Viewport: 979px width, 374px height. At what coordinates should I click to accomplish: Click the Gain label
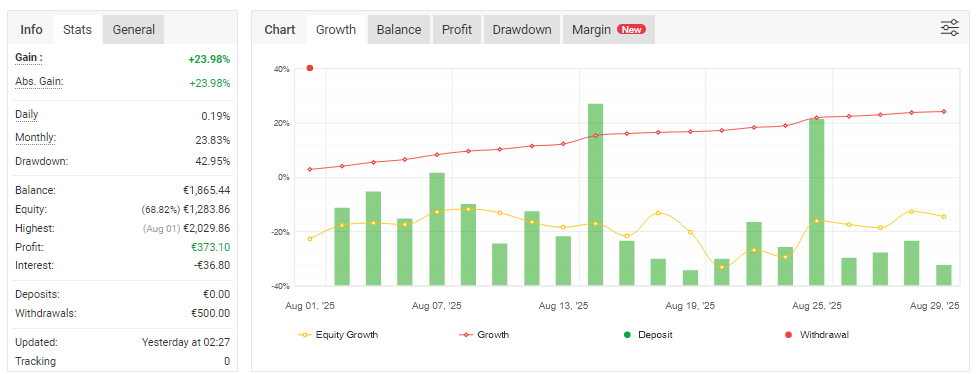pos(29,58)
